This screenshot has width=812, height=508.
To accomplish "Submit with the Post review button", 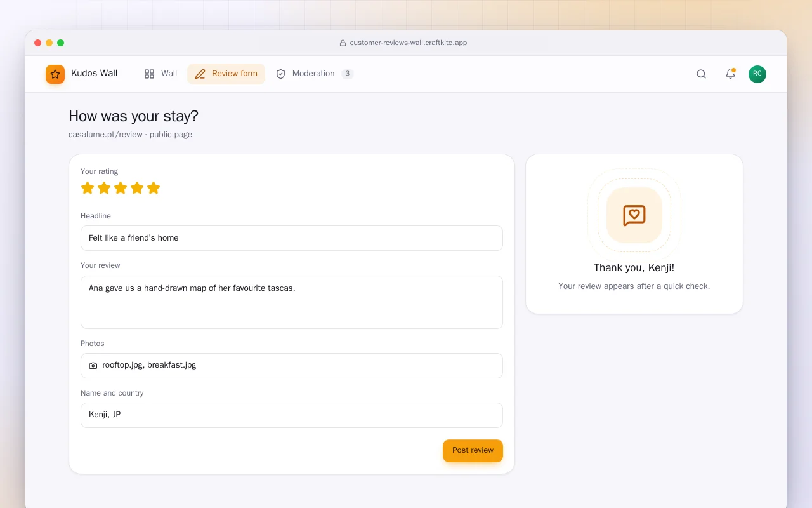I will click(473, 451).
